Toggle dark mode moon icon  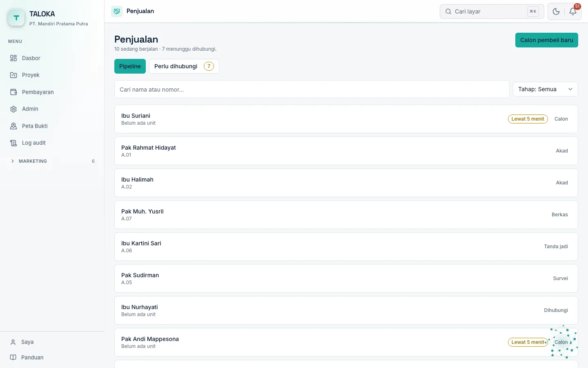[556, 11]
